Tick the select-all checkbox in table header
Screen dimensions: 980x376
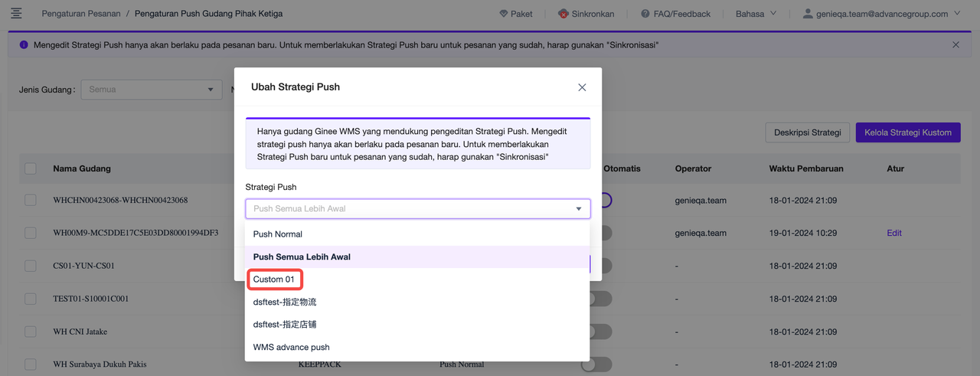pyautogui.click(x=31, y=168)
